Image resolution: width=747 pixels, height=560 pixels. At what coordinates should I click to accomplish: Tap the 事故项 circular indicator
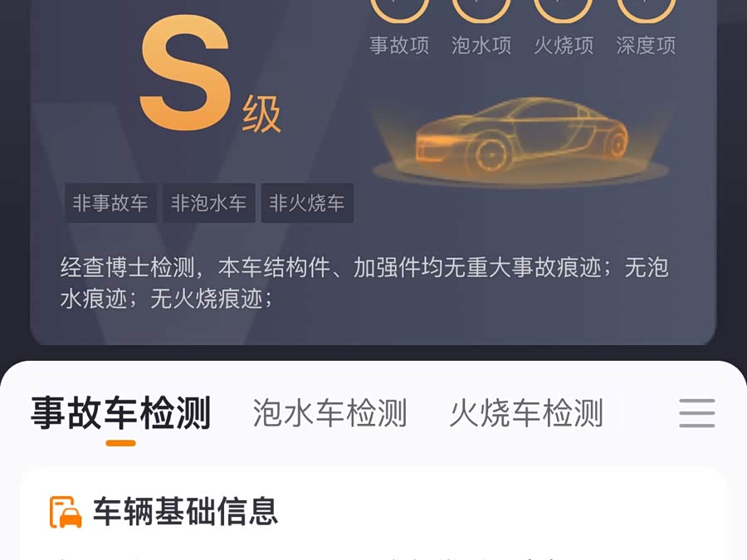click(399, 9)
